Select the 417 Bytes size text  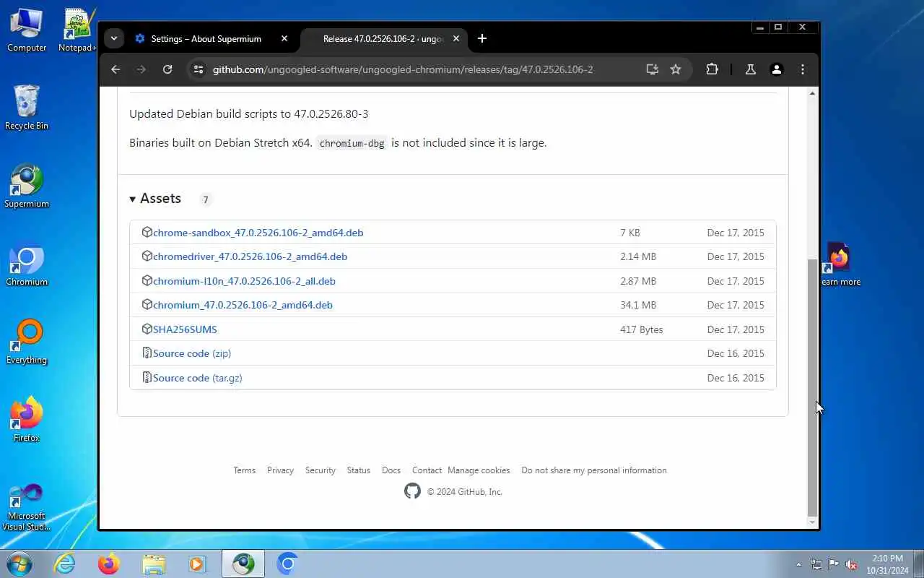[x=641, y=329]
